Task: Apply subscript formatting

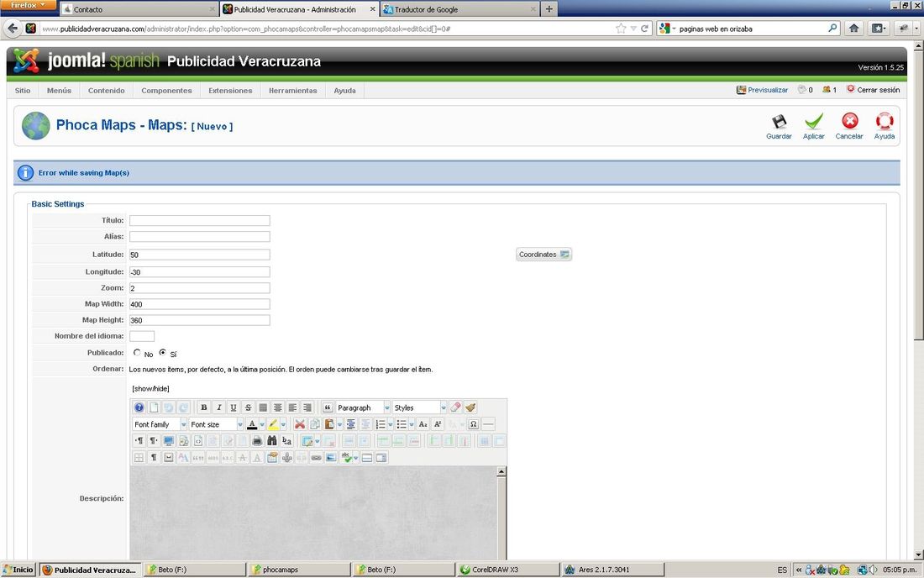Action: coord(423,424)
